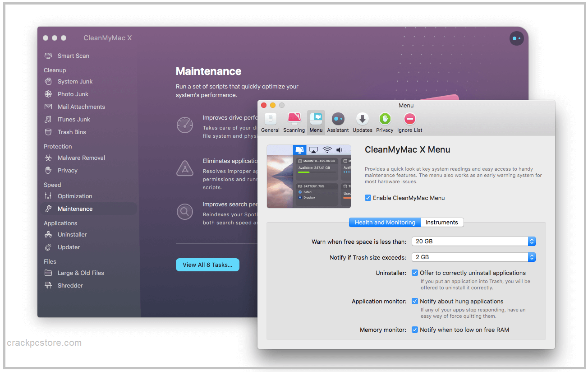Click the drive performance gauge icon

[x=185, y=125]
